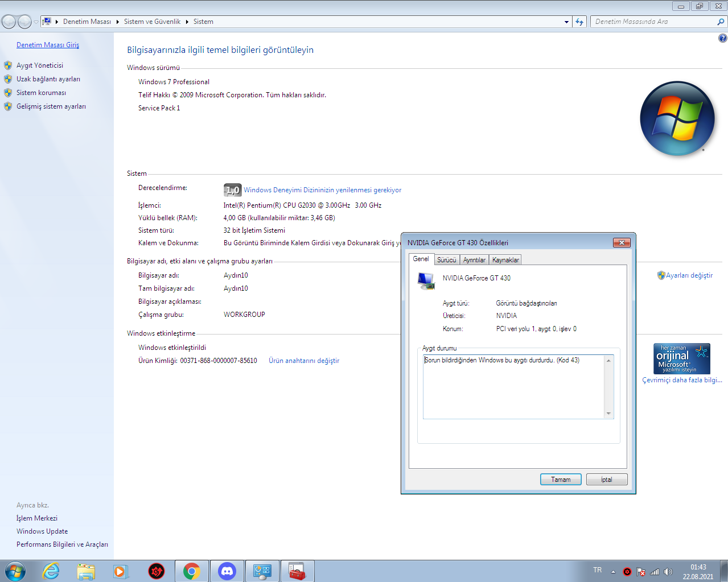
Task: Expand the arrow before Denetim Masası
Action: [57, 22]
